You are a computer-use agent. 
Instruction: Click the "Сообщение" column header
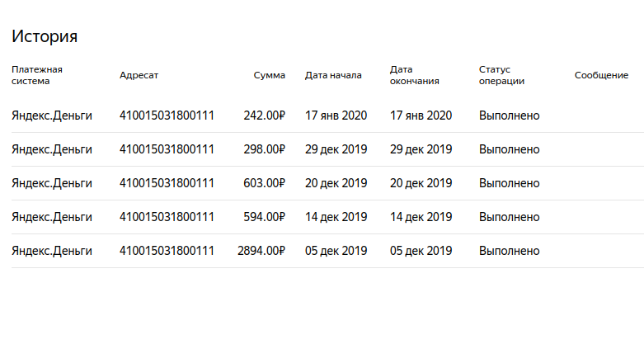pos(601,75)
